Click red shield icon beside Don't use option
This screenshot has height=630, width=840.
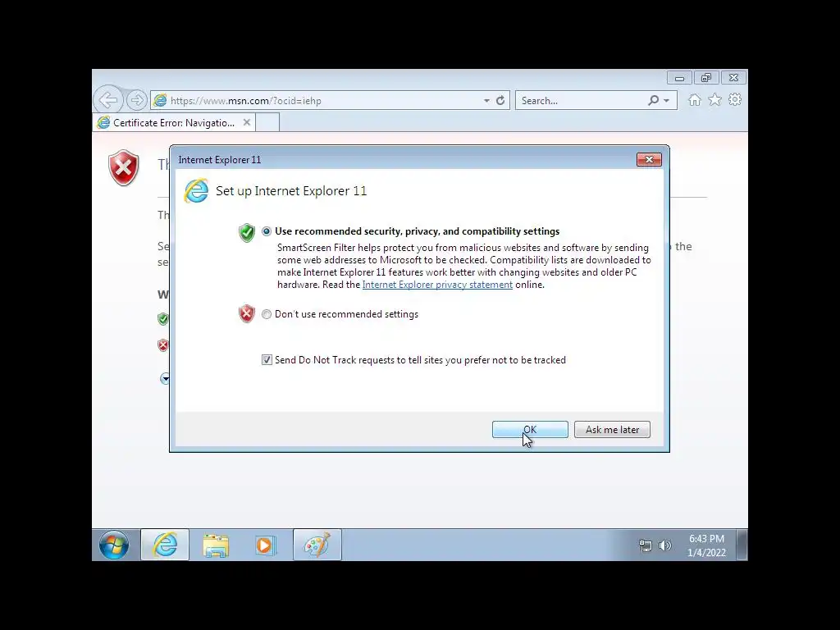pos(246,314)
